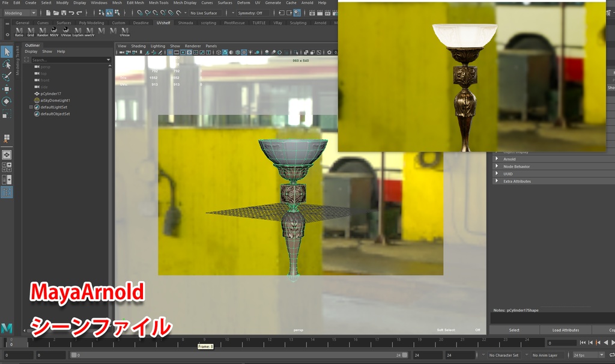The height and width of the screenshot is (364, 615).
Task: Click the current frame input field
Action: point(562,342)
